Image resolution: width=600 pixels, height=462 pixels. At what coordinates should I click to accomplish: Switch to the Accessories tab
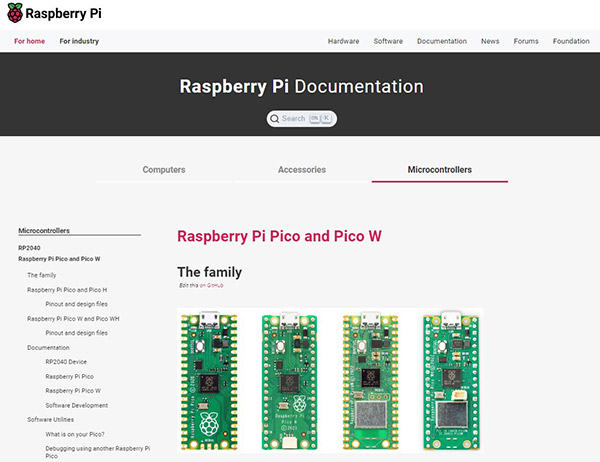point(302,170)
